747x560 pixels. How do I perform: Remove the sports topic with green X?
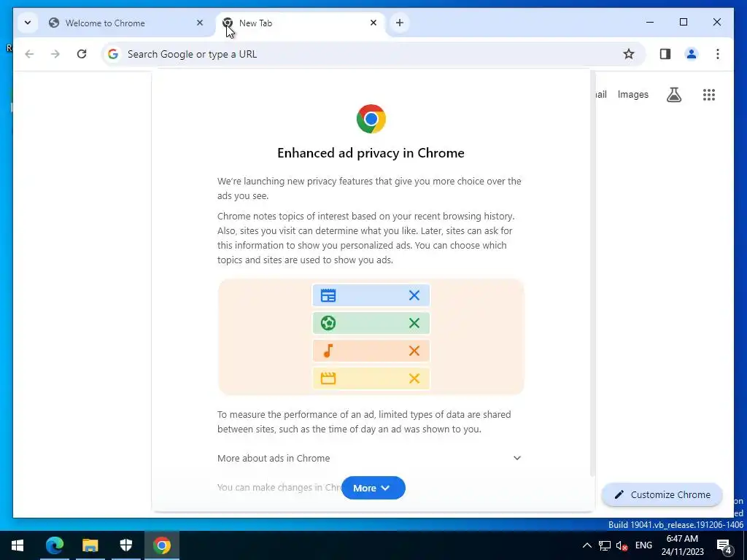(x=414, y=323)
